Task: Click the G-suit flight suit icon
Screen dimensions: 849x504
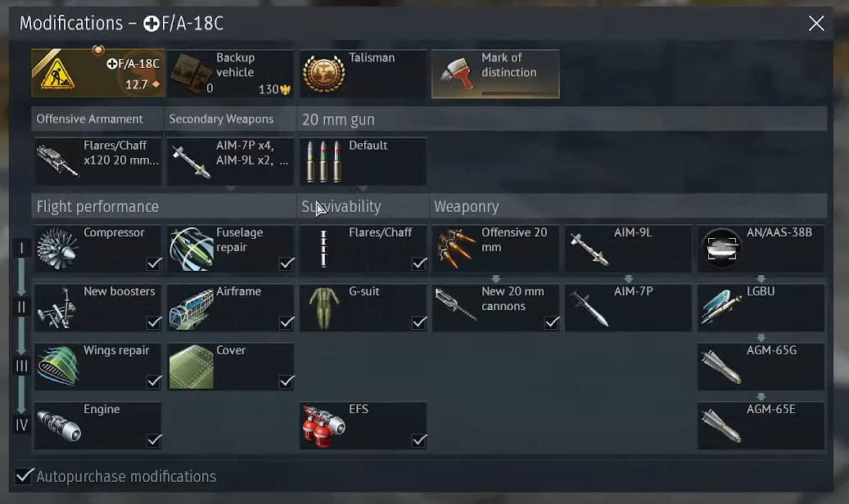Action: click(x=323, y=308)
